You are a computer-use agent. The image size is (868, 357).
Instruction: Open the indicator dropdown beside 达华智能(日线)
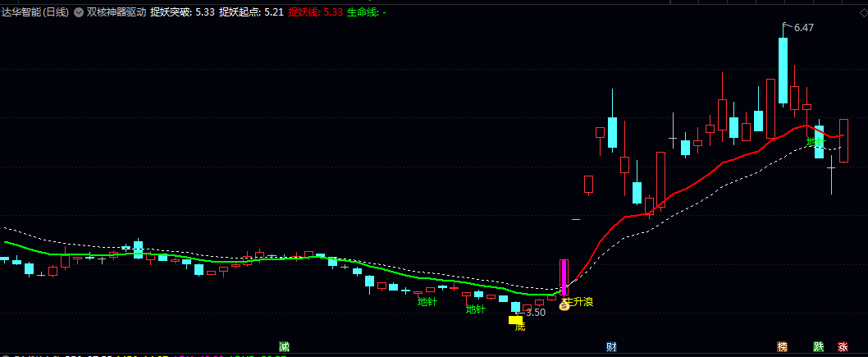(x=79, y=12)
